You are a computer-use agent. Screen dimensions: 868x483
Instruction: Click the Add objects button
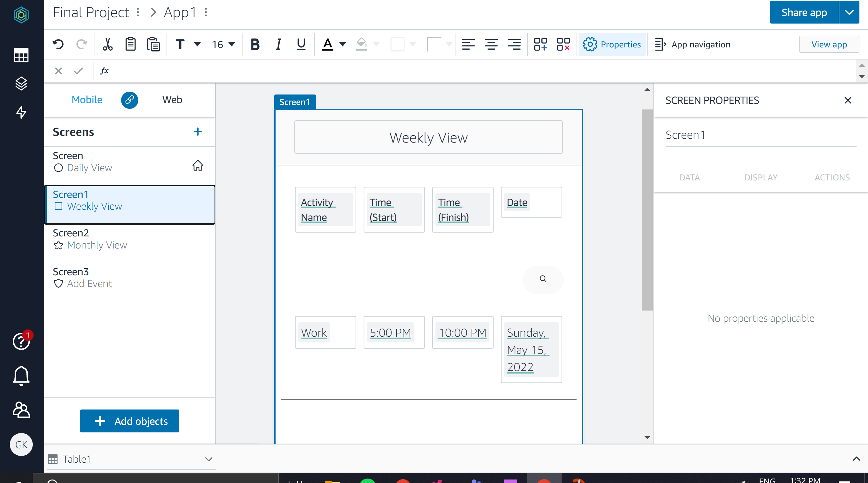(x=129, y=421)
